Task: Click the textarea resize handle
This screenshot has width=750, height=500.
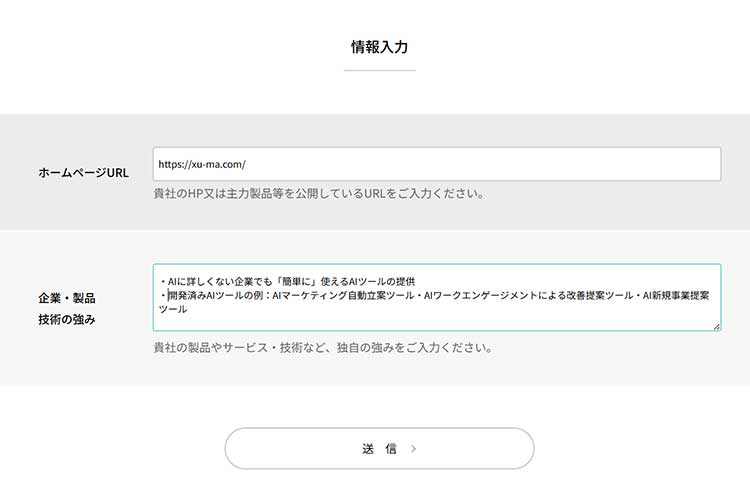Action: (716, 326)
